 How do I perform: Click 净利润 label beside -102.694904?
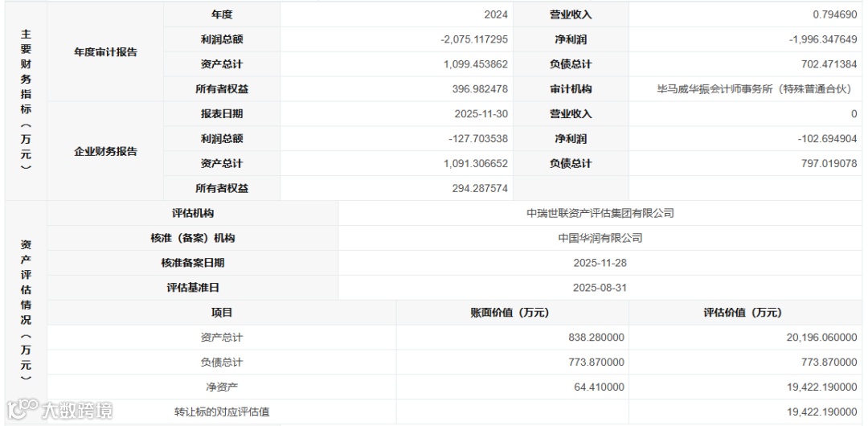tap(570, 139)
